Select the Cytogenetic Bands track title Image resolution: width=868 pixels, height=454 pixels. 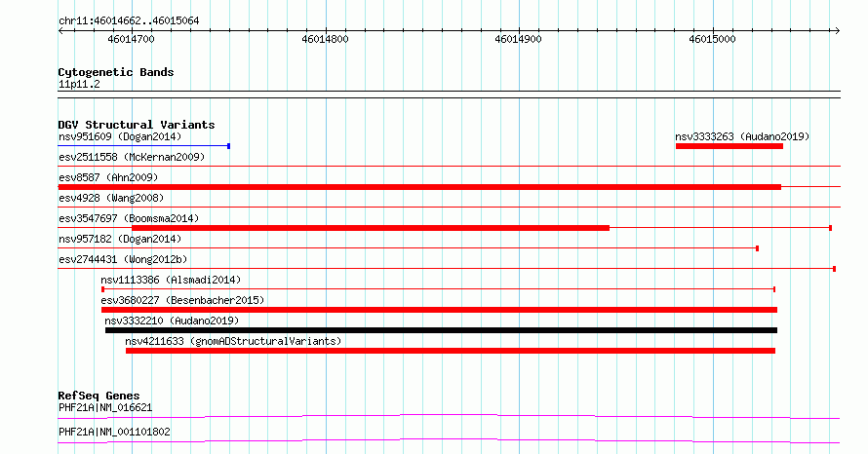[x=116, y=72]
